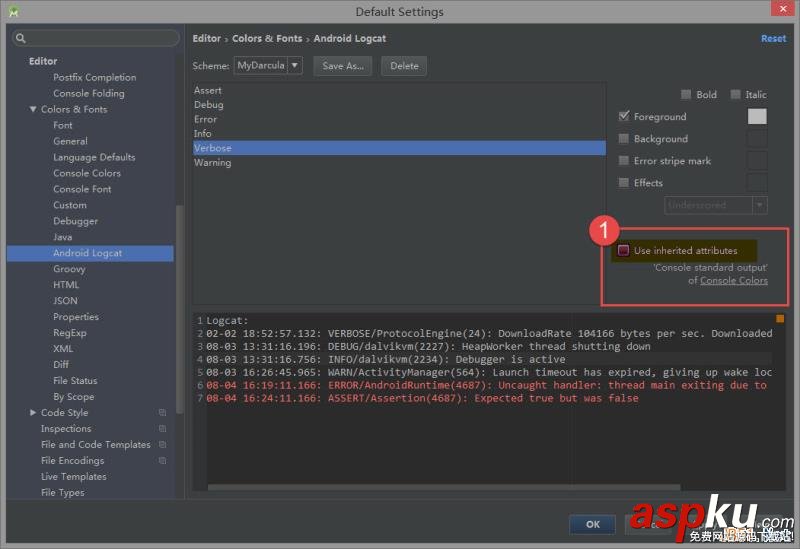Open Console Folding settings
800x549 pixels.
89,93
